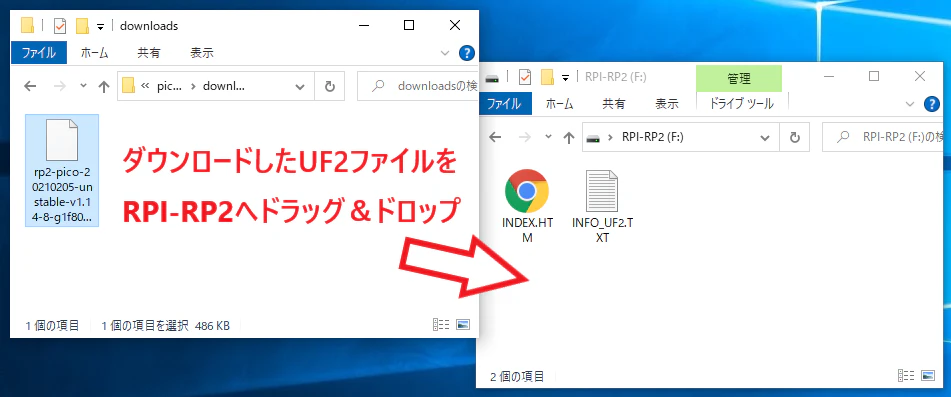Refresh the downloads folder view

(x=330, y=87)
